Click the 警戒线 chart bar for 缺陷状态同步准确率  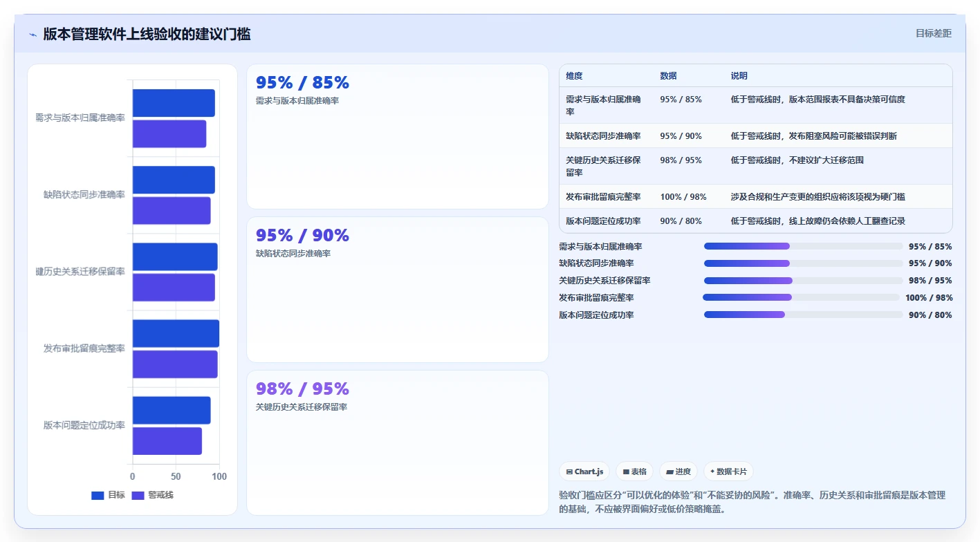pos(172,211)
